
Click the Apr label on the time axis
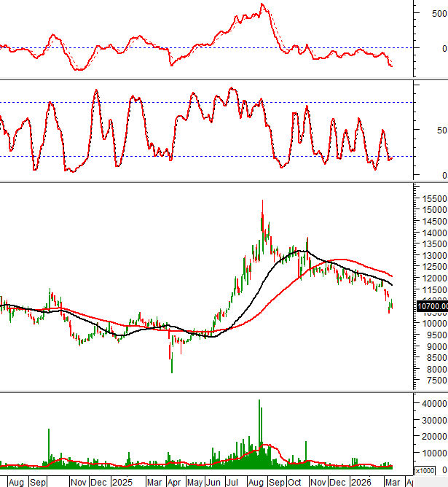174,482
